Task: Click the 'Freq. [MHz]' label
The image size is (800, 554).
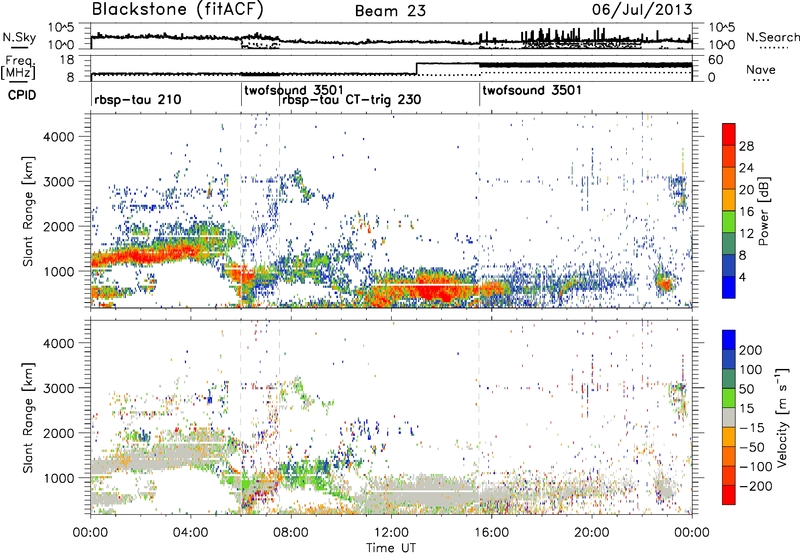Action: [19, 68]
